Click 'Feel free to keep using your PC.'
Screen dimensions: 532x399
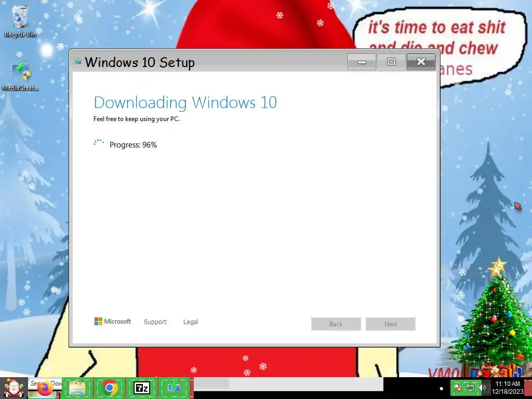tap(137, 119)
